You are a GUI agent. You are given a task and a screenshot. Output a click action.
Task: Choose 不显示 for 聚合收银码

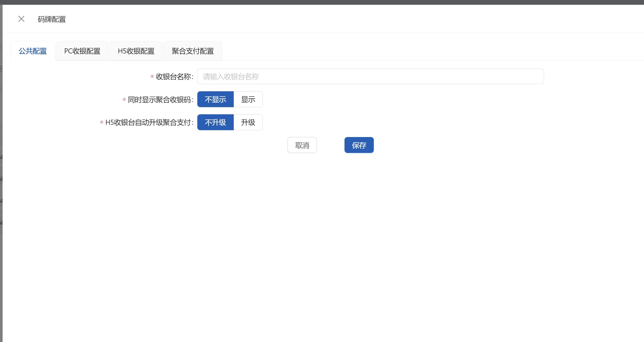(x=216, y=100)
